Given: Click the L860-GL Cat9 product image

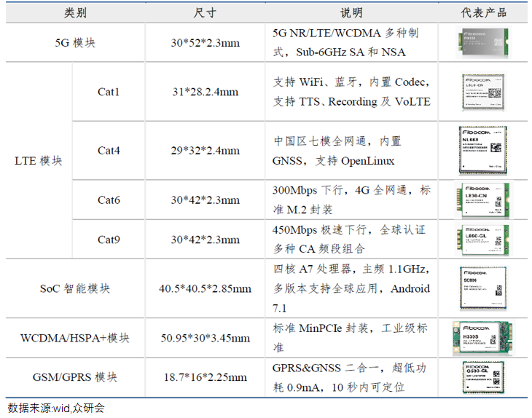Looking at the screenshot, I should [483, 240].
